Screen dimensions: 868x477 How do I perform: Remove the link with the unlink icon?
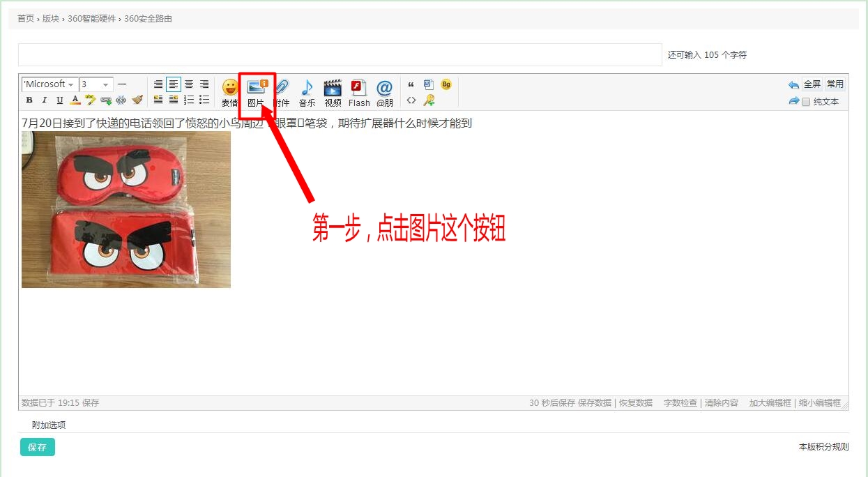[121, 100]
